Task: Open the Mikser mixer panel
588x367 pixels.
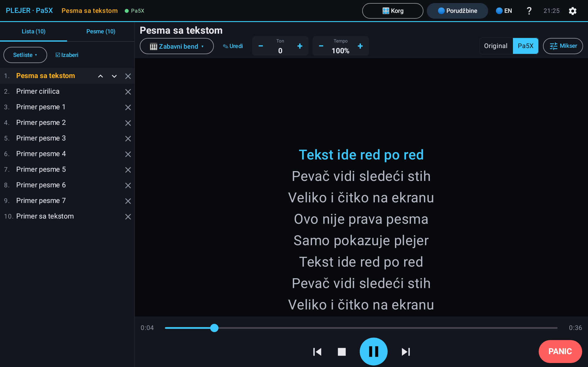Action: click(563, 46)
